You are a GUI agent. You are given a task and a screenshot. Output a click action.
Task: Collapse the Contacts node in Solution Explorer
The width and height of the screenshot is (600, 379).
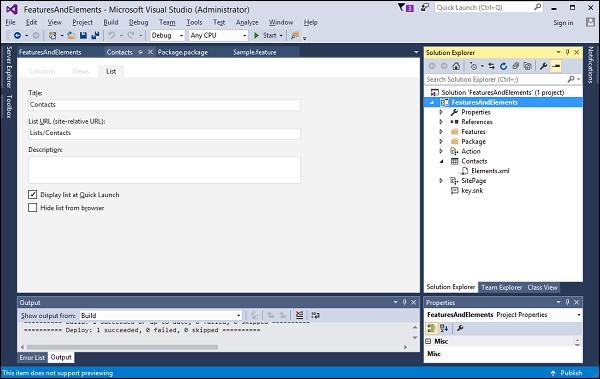pos(441,161)
